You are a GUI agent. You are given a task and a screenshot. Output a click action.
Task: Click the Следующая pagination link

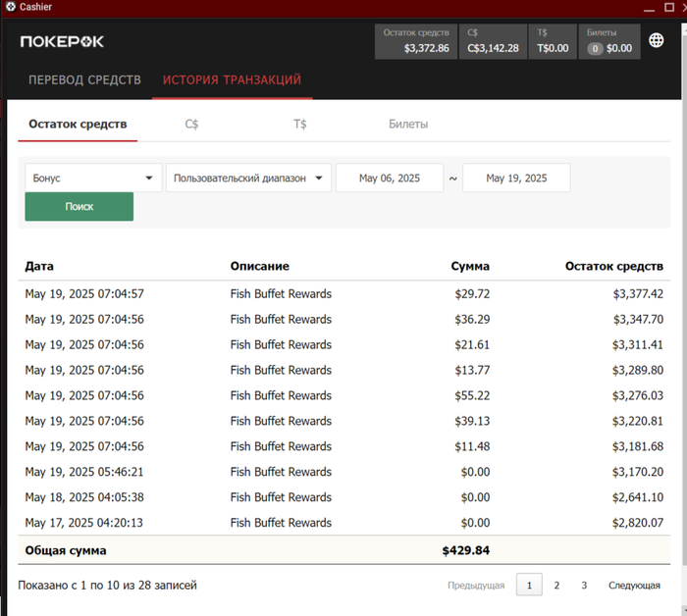(x=634, y=585)
